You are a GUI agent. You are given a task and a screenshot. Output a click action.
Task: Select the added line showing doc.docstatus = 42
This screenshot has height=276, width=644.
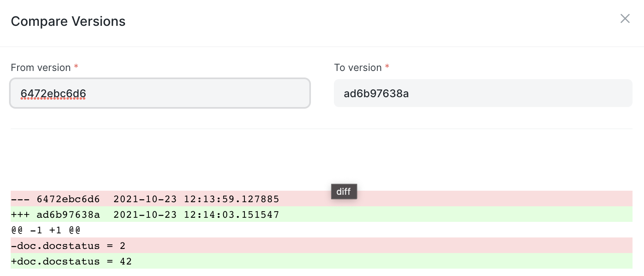71,261
